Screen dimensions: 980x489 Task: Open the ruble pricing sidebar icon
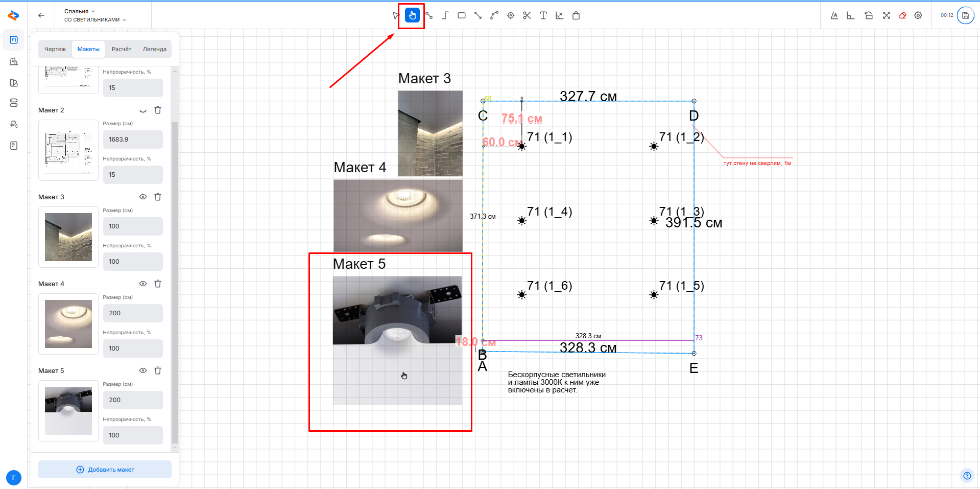click(14, 124)
